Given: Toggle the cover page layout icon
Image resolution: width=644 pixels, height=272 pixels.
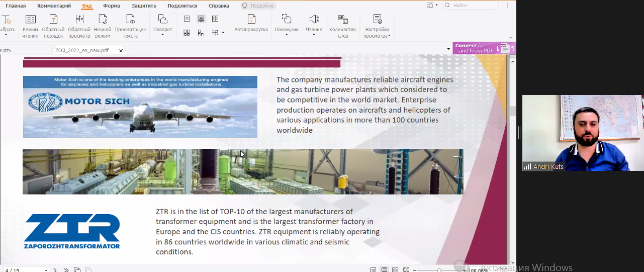Looking at the screenshot, I should click(x=201, y=33).
